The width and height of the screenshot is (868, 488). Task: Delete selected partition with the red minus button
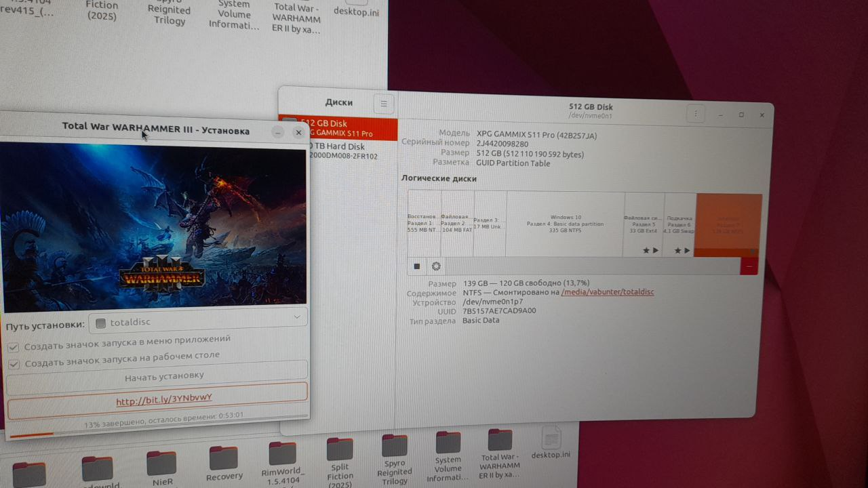pos(749,267)
